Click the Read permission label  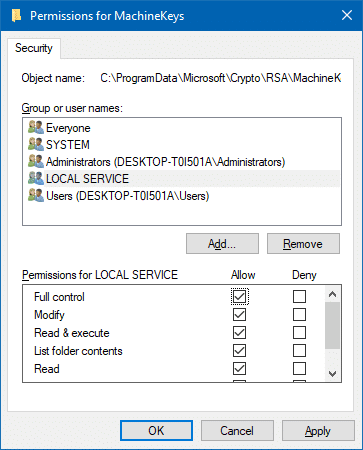[x=47, y=369]
